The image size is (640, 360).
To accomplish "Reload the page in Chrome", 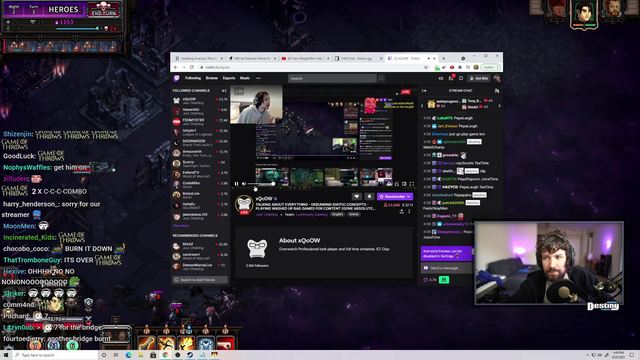I will point(192,67).
